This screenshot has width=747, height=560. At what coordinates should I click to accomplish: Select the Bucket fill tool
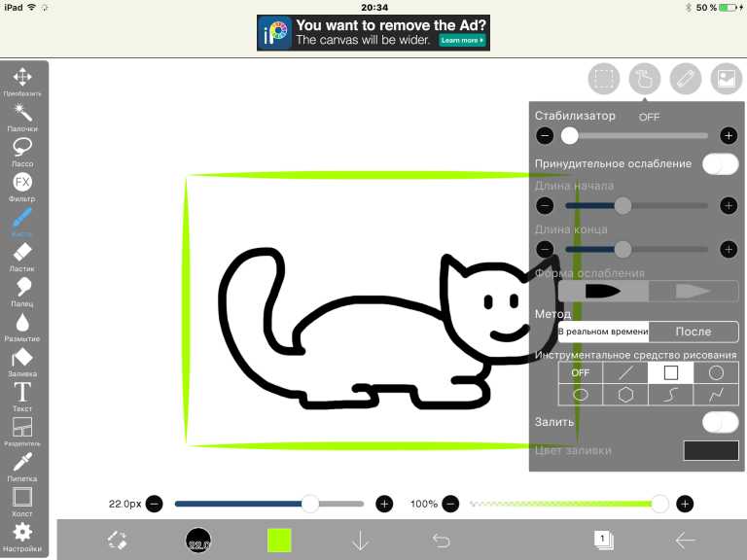point(22,362)
